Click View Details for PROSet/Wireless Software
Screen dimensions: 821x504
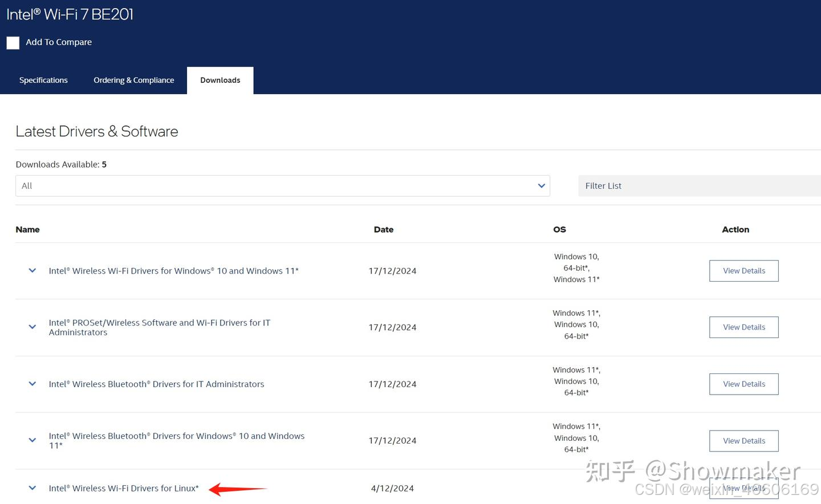pos(743,327)
